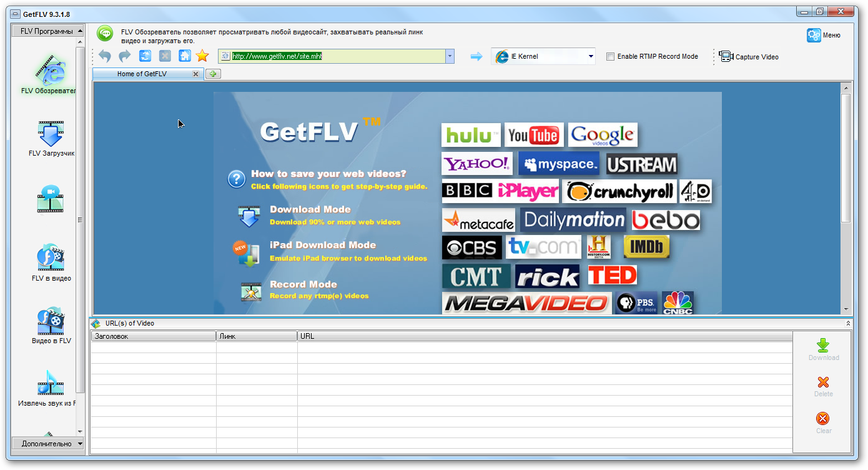
Task: Click the address bar URL field
Action: pyautogui.click(x=332, y=56)
